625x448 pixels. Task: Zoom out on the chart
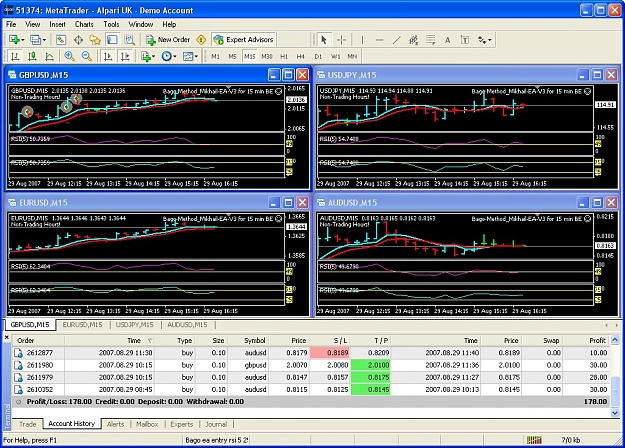tap(86, 56)
